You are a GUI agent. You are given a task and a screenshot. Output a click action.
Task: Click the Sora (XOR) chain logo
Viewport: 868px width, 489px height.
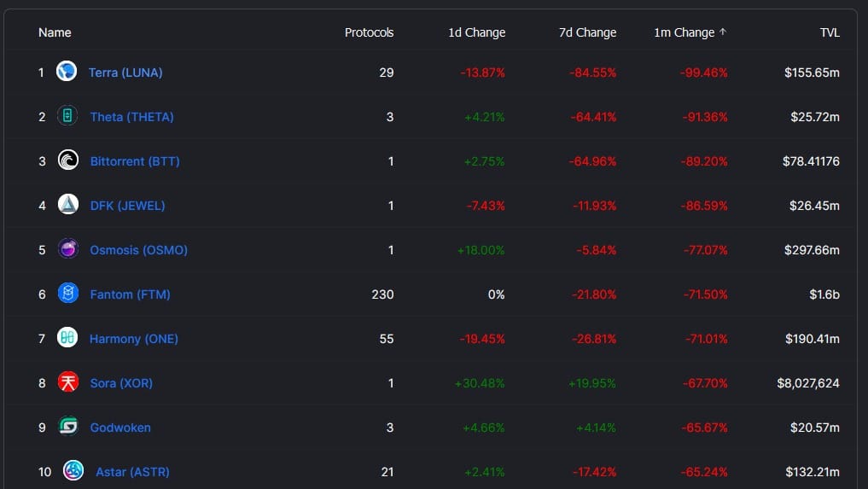(68, 382)
